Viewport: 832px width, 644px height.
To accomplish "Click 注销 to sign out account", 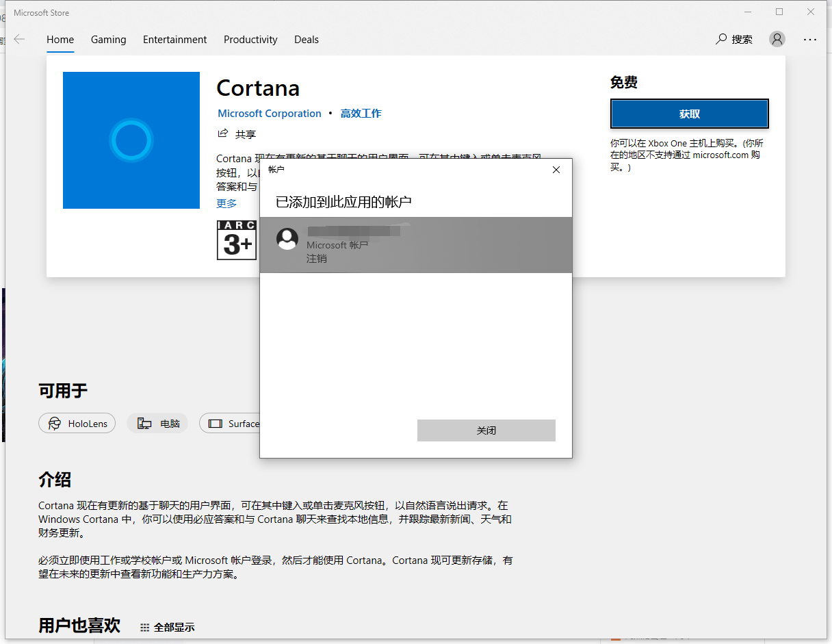I will [317, 259].
